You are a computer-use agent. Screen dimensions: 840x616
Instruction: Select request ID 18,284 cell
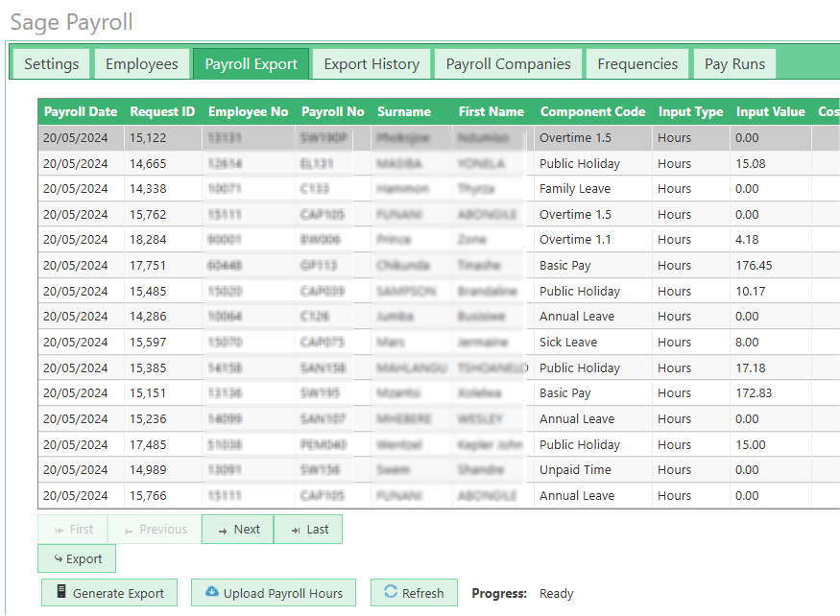(163, 240)
